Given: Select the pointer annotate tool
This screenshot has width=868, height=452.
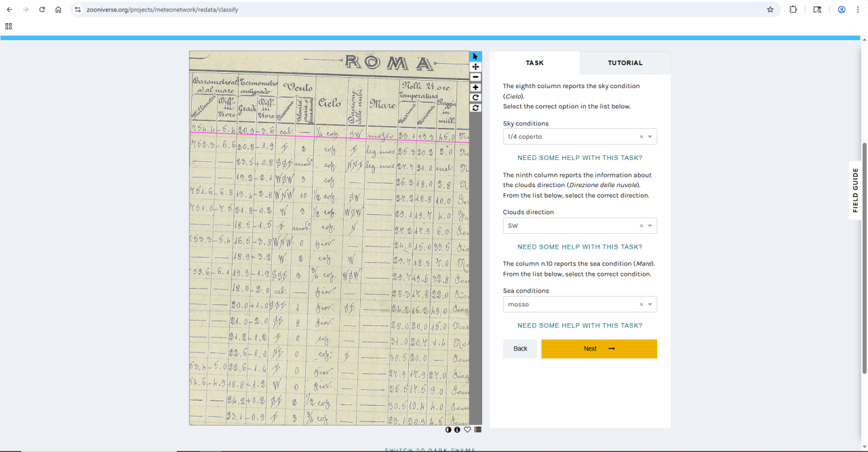Looking at the screenshot, I should click(x=475, y=56).
